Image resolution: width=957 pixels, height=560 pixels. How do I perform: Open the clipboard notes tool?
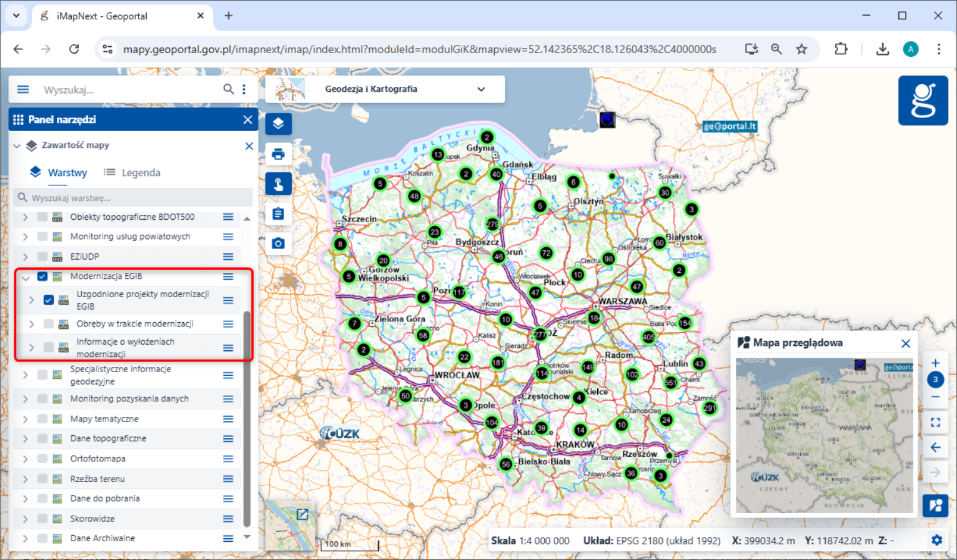tap(278, 214)
